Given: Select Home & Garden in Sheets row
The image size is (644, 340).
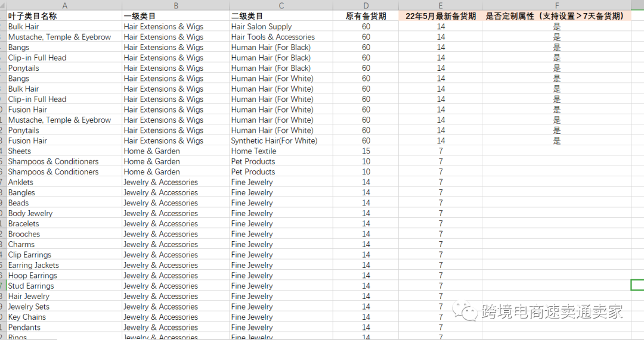Looking at the screenshot, I should pyautogui.click(x=176, y=151).
